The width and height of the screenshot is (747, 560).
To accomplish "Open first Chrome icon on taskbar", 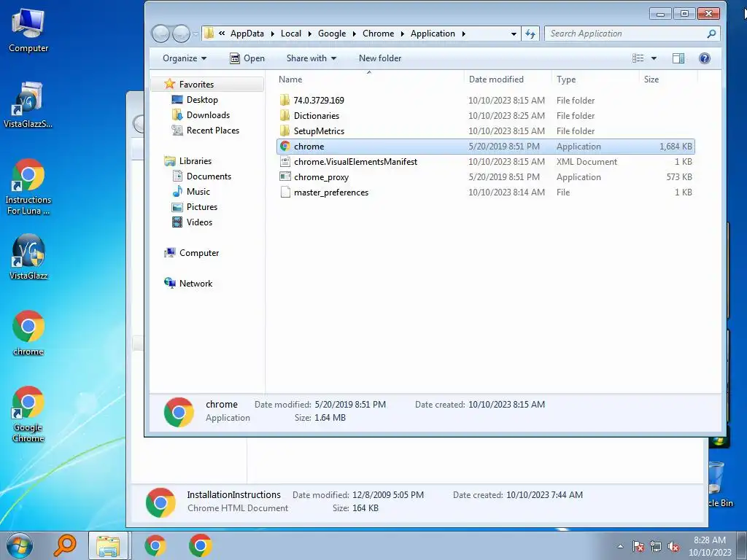I will [x=155, y=545].
